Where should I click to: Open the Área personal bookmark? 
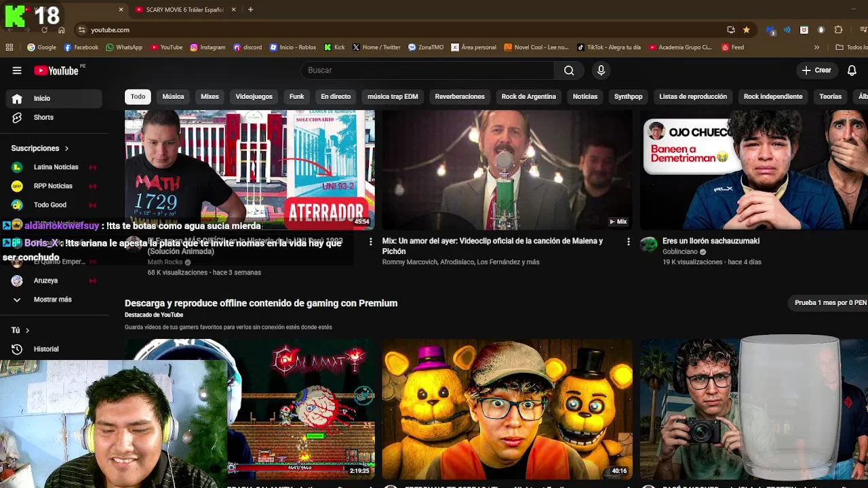tap(473, 47)
